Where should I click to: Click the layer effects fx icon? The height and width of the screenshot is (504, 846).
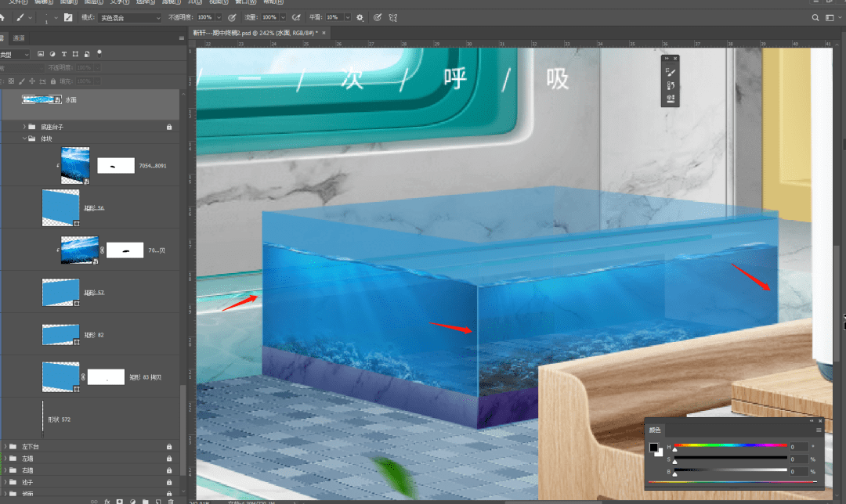tap(107, 501)
